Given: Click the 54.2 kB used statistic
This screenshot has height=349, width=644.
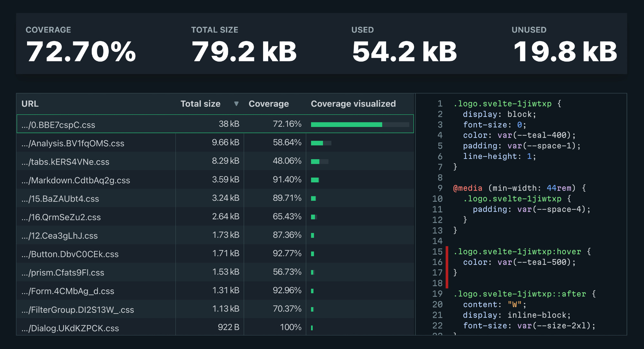Looking at the screenshot, I should 404,52.
